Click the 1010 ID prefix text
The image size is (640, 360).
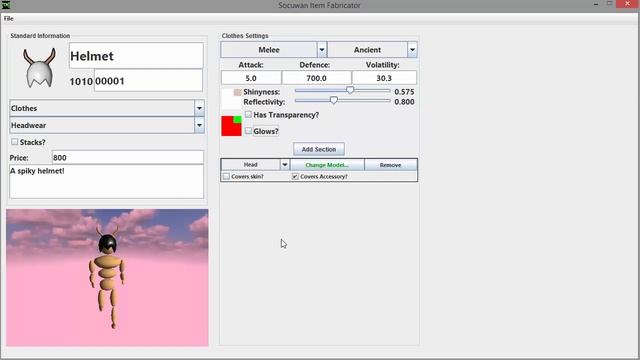[x=81, y=82]
